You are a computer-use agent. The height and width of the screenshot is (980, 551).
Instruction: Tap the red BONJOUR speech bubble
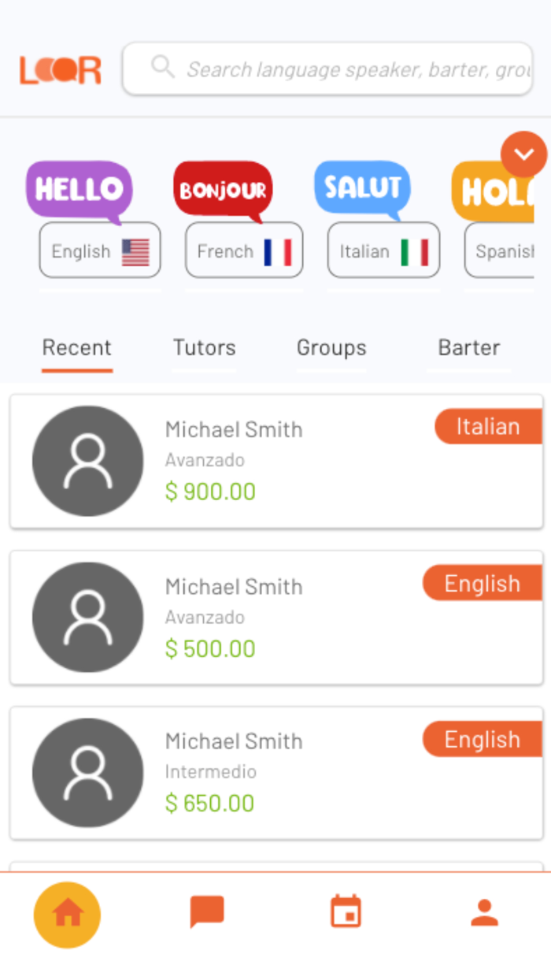[223, 187]
